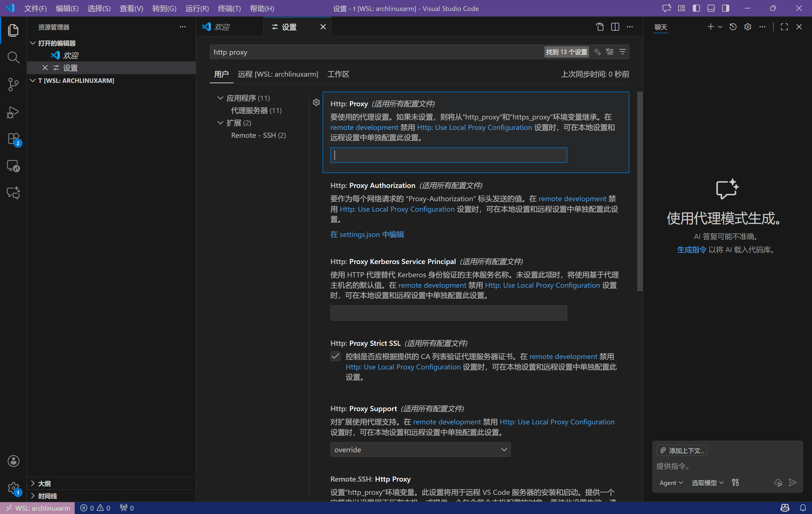Collapse the 应用程序 settings tree group
This screenshot has height=514, width=812.
click(x=220, y=98)
